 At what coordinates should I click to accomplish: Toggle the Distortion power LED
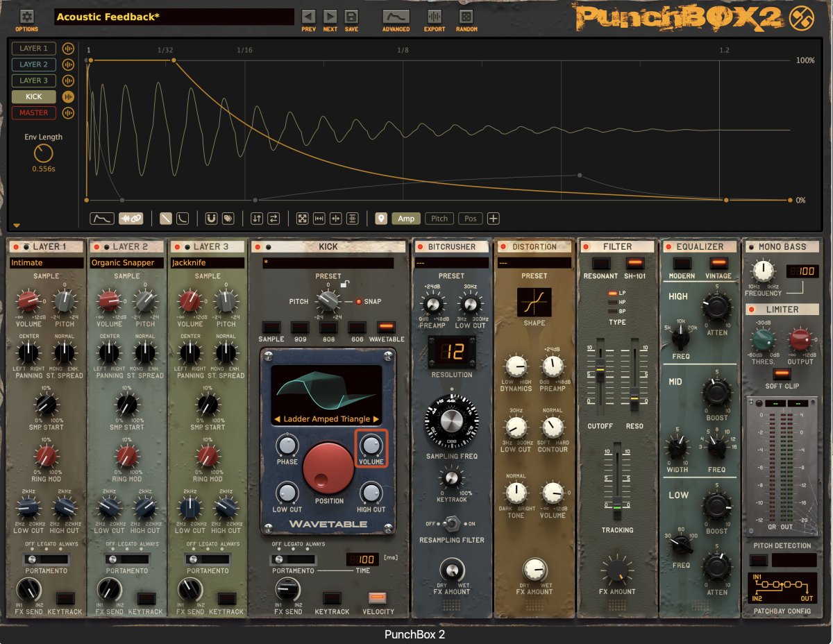pos(503,247)
